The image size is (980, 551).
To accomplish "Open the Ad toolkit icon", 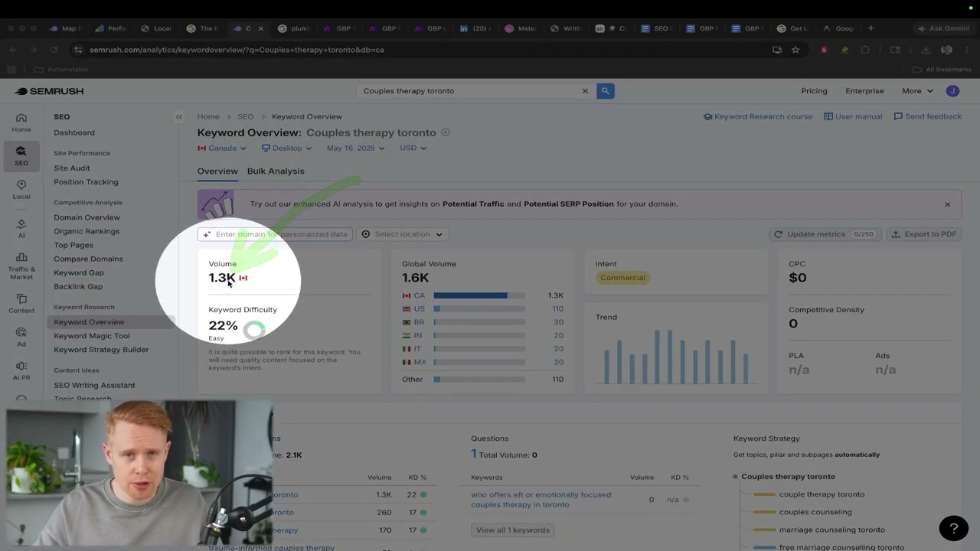I will click(x=21, y=337).
